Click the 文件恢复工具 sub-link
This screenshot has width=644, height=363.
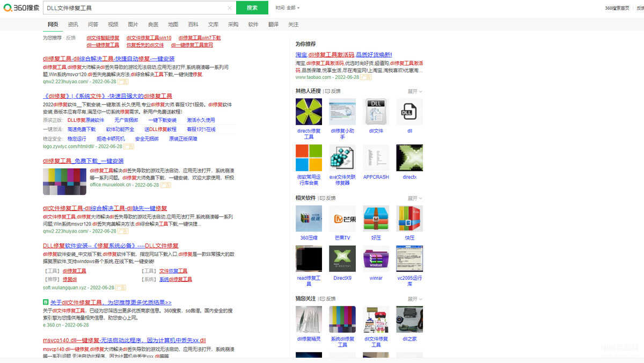click(173, 271)
